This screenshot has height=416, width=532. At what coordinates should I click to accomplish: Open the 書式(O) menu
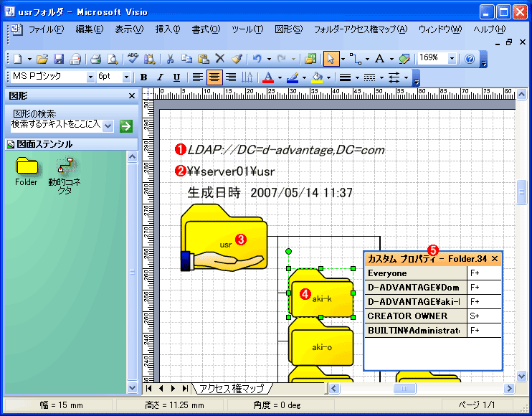206,29
